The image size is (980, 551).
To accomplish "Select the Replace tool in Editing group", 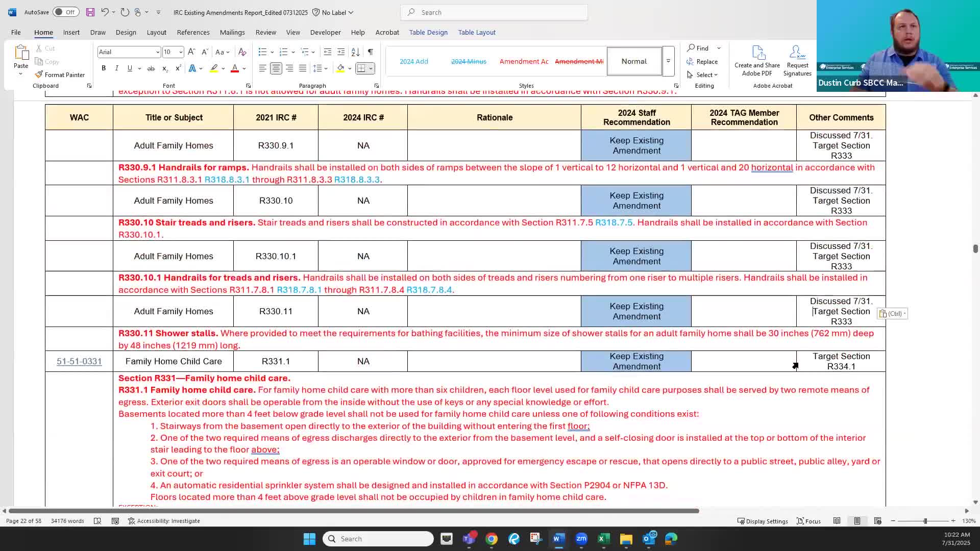I will point(703,61).
